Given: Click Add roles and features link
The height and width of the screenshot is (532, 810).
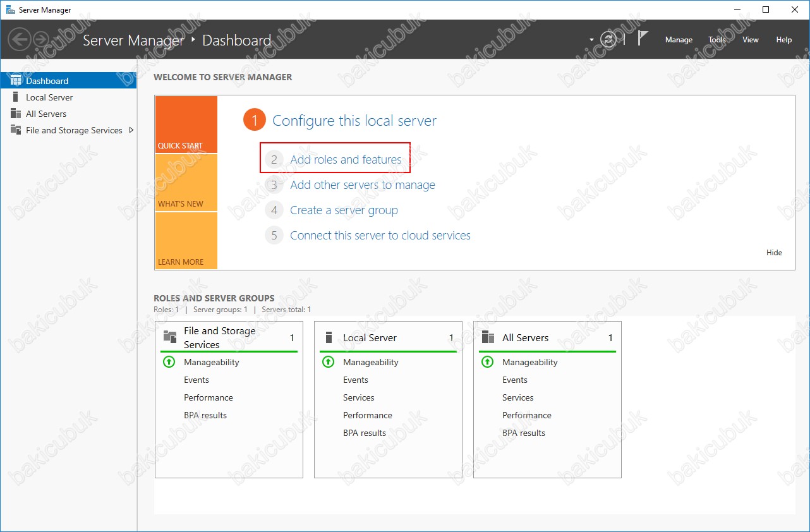Looking at the screenshot, I should (346, 159).
